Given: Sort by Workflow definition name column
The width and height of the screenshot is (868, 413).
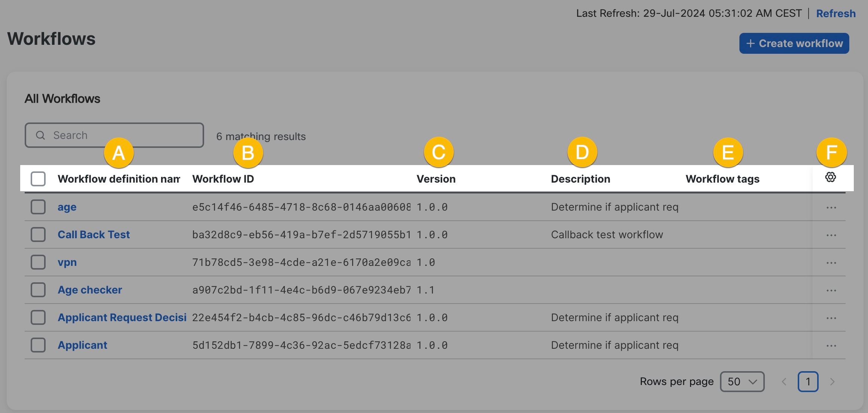Looking at the screenshot, I should click(x=118, y=179).
